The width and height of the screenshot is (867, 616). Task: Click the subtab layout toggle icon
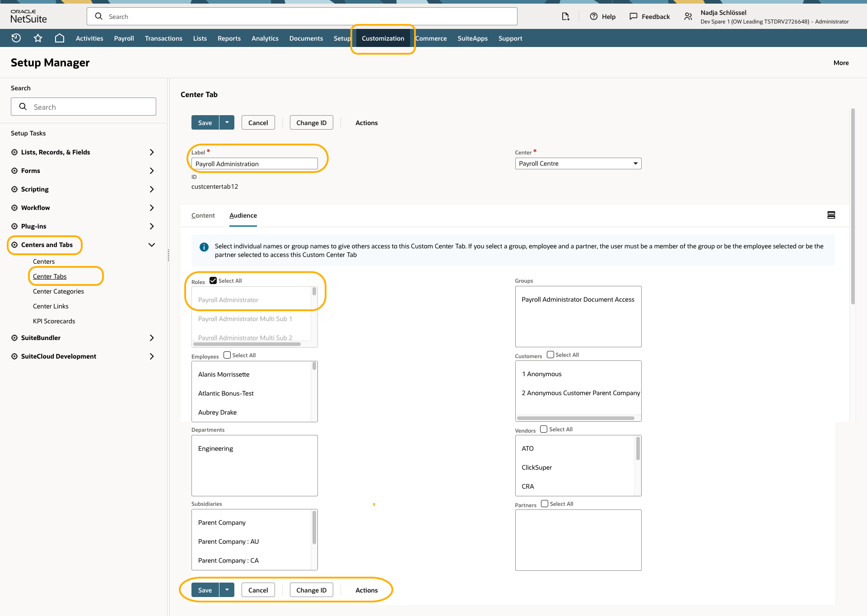[x=831, y=215]
